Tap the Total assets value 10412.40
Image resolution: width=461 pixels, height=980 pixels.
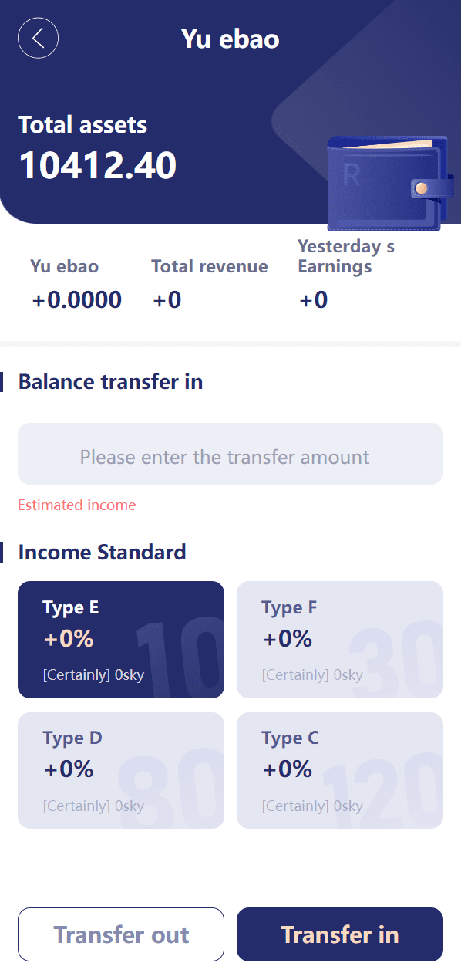(98, 166)
